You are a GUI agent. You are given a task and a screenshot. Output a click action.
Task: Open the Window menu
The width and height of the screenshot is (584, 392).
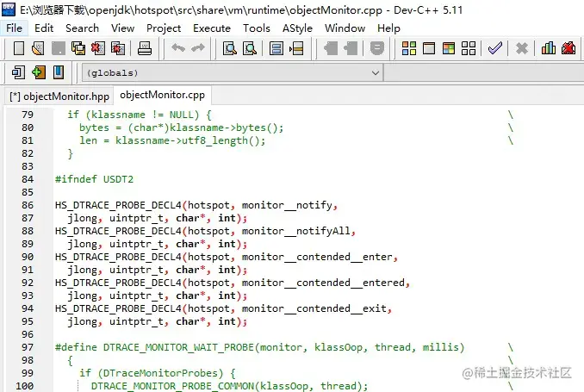click(x=345, y=28)
